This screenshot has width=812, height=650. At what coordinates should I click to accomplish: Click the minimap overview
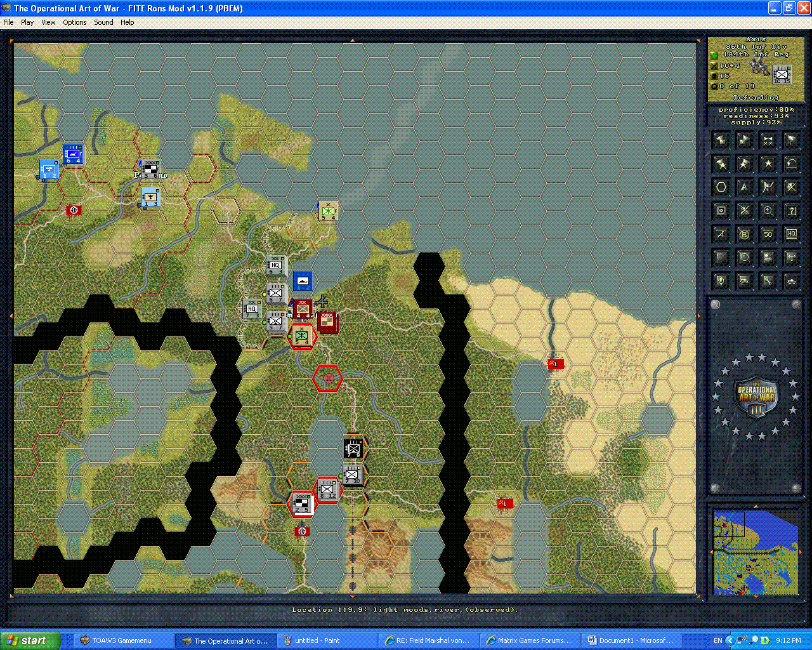tap(755, 552)
